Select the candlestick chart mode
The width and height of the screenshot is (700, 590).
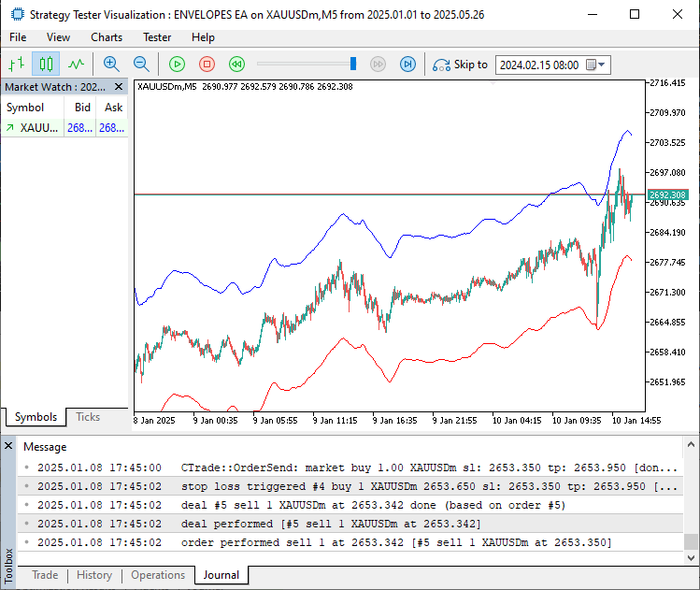(x=46, y=65)
